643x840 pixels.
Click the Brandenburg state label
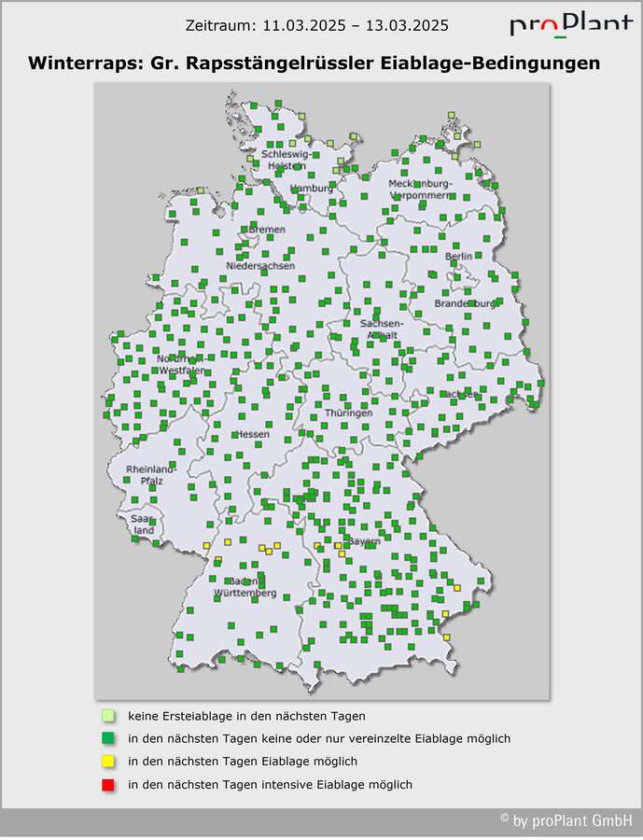(467, 304)
